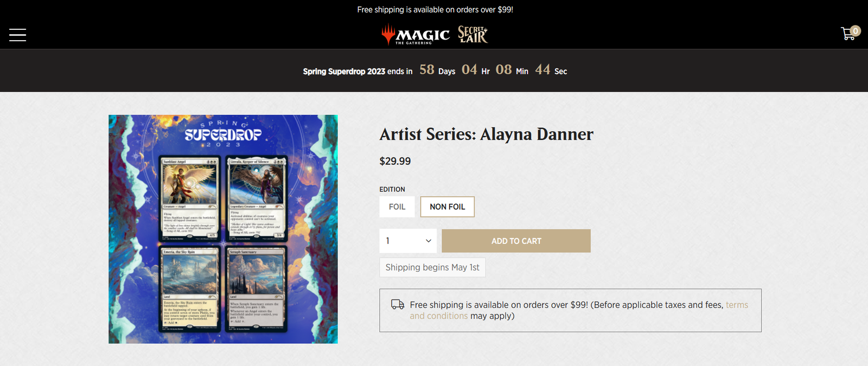Open the quantity dropdown
This screenshot has width=868, height=366.
coord(408,241)
